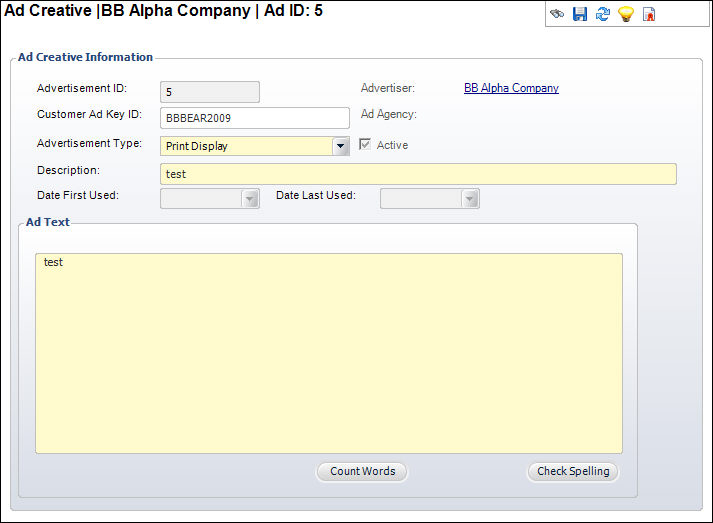This screenshot has height=523, width=713.
Task: Click the Ad Creative page title heading
Action: 164,11
